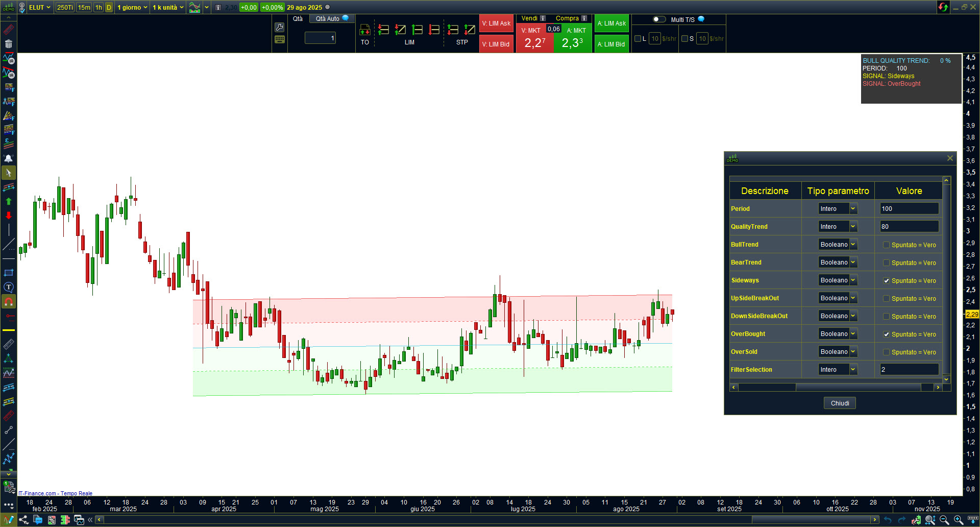Screen dimensions: 980x527
Task: Select the red down arrow drawing tool
Action: tap(9, 215)
